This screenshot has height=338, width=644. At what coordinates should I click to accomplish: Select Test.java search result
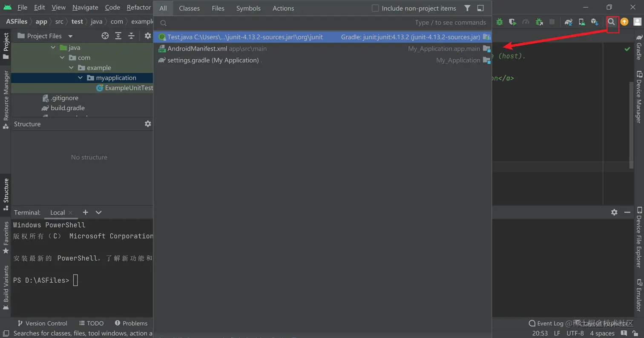click(x=322, y=37)
